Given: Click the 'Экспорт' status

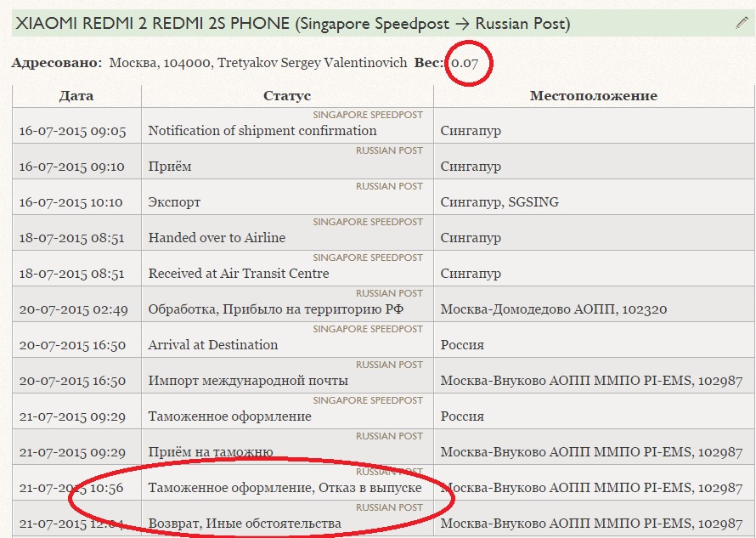Looking at the screenshot, I should pyautogui.click(x=174, y=201).
